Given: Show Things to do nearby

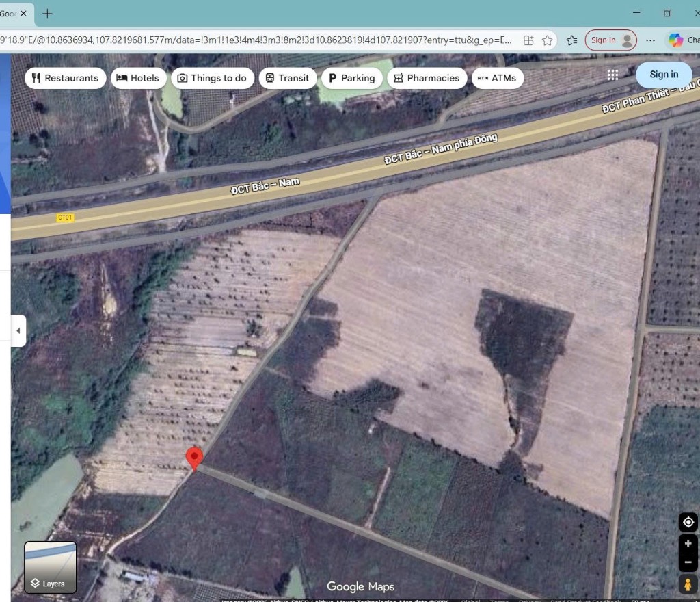Looking at the screenshot, I should pos(213,78).
